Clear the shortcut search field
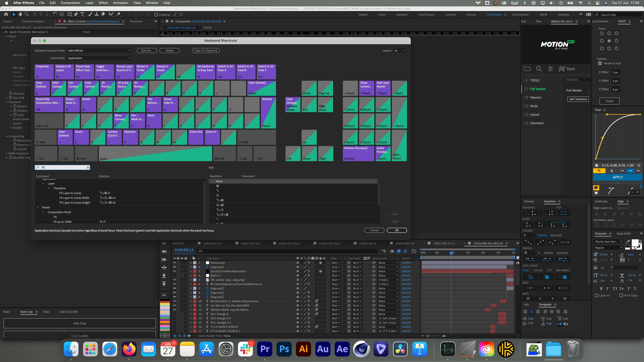 [x=88, y=167]
